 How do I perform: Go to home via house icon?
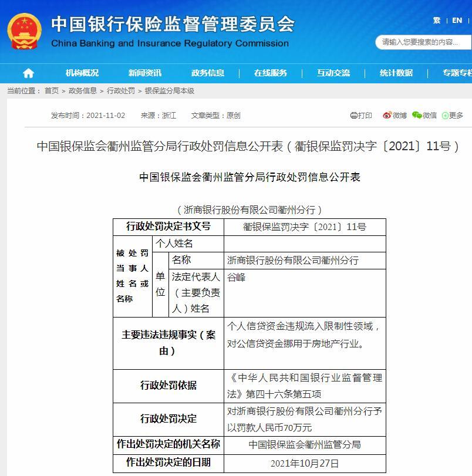click(x=28, y=73)
